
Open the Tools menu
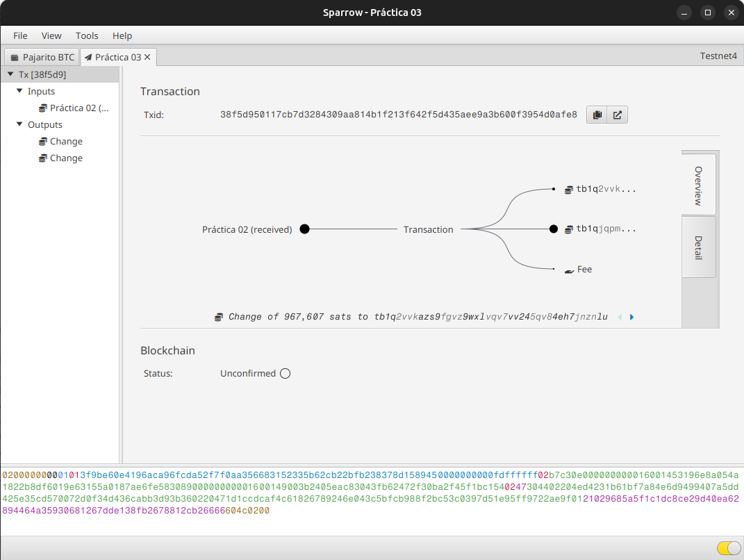tap(87, 35)
